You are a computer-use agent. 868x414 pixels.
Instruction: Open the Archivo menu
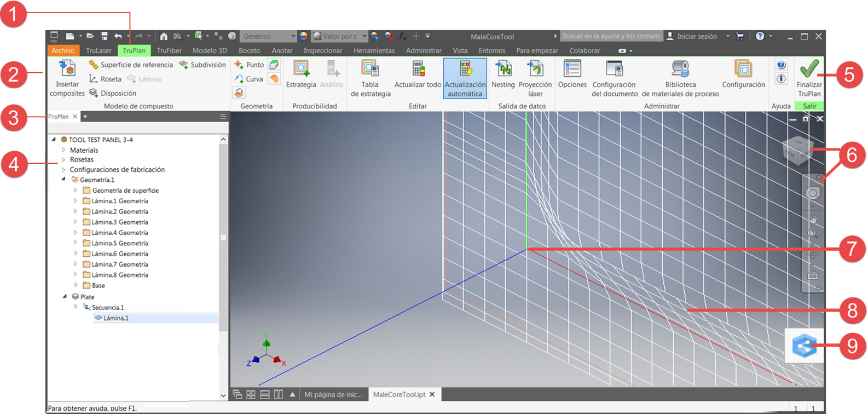63,50
